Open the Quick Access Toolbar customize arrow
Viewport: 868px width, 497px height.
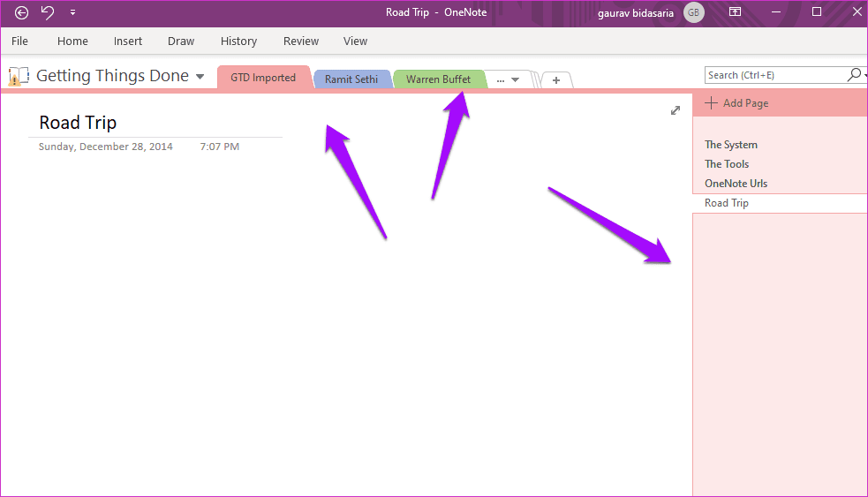coord(72,12)
